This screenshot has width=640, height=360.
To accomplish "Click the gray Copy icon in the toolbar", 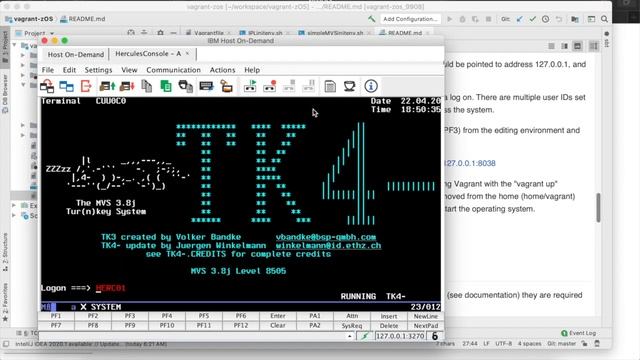I will click(147, 86).
